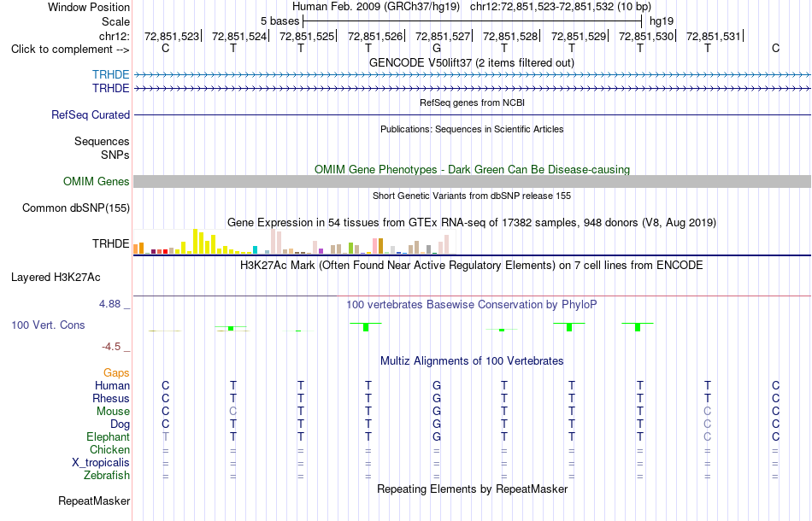Click the 72,851,529 ruler position
This screenshot has width=812, height=521.
tap(579, 36)
